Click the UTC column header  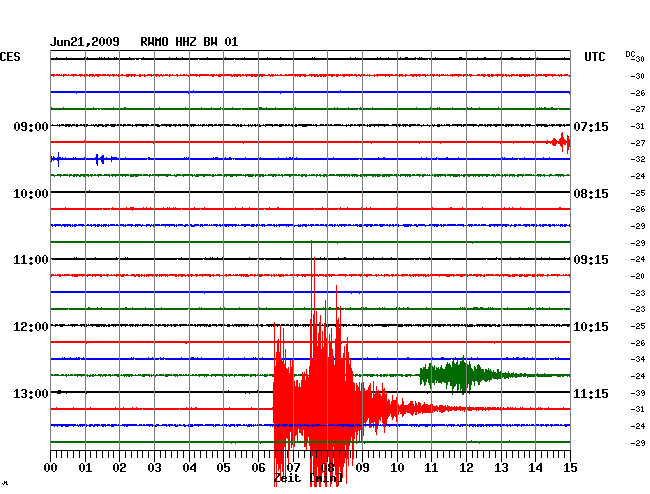[x=594, y=57]
